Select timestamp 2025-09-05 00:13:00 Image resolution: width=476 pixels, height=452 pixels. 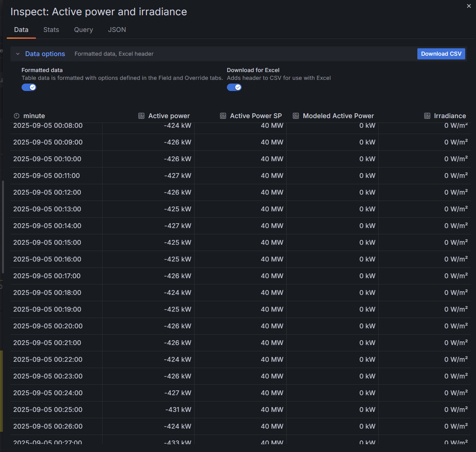[x=47, y=209]
